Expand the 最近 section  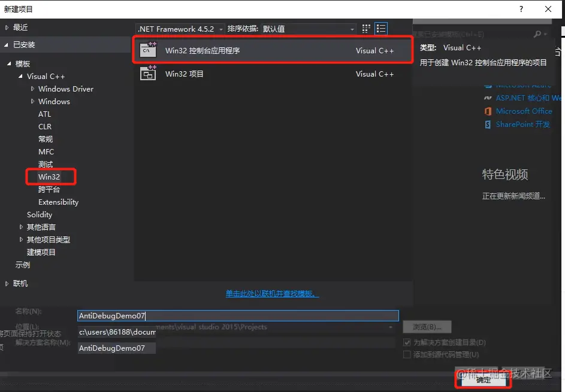pyautogui.click(x=7, y=28)
